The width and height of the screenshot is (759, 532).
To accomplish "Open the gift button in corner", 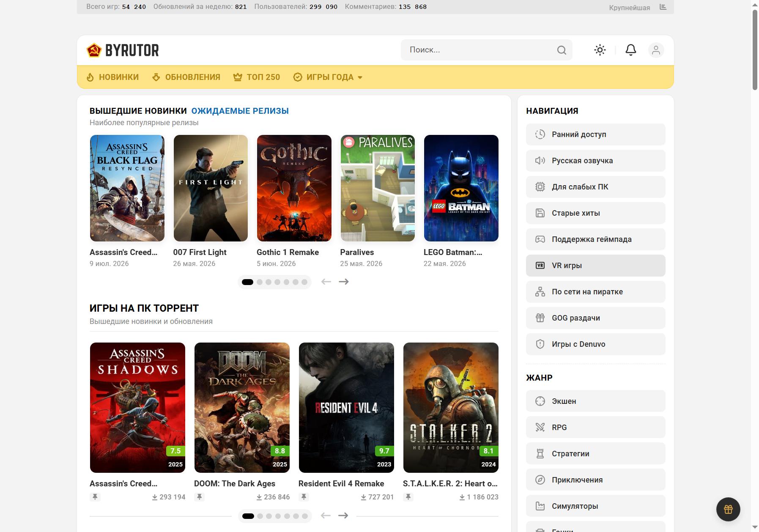I will tap(728, 509).
